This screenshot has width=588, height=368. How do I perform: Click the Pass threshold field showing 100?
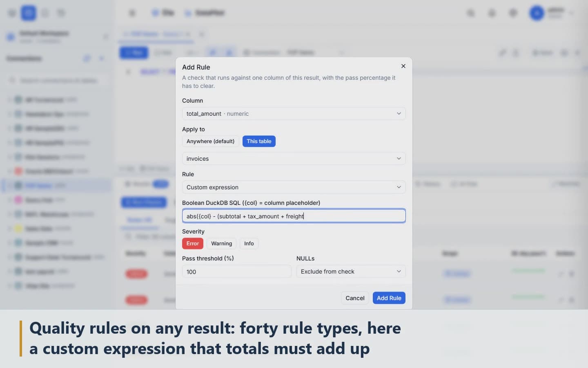click(236, 272)
